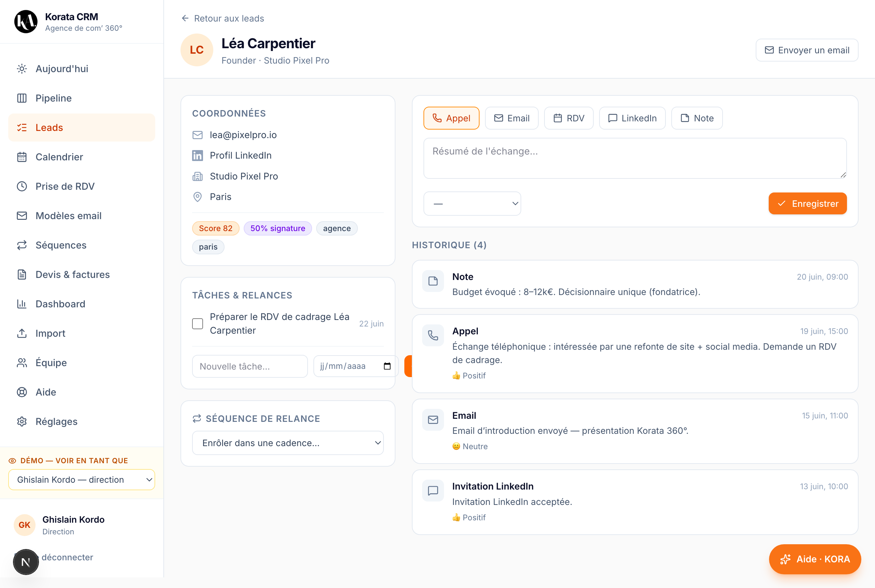Click the Appel history phone icon
This screenshot has width=875, height=588.
click(x=433, y=336)
